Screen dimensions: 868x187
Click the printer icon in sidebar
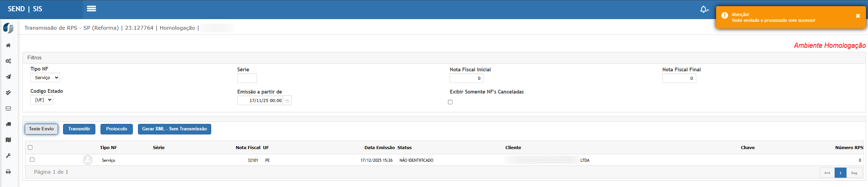point(8,172)
